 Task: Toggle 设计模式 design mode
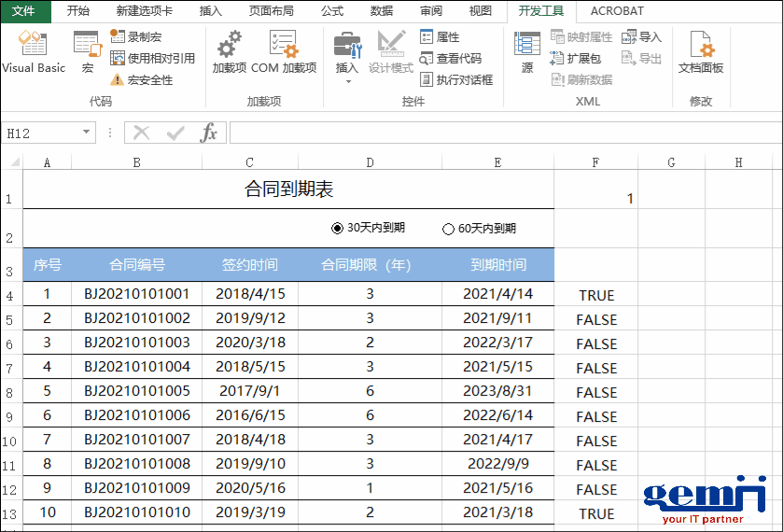pos(391,52)
